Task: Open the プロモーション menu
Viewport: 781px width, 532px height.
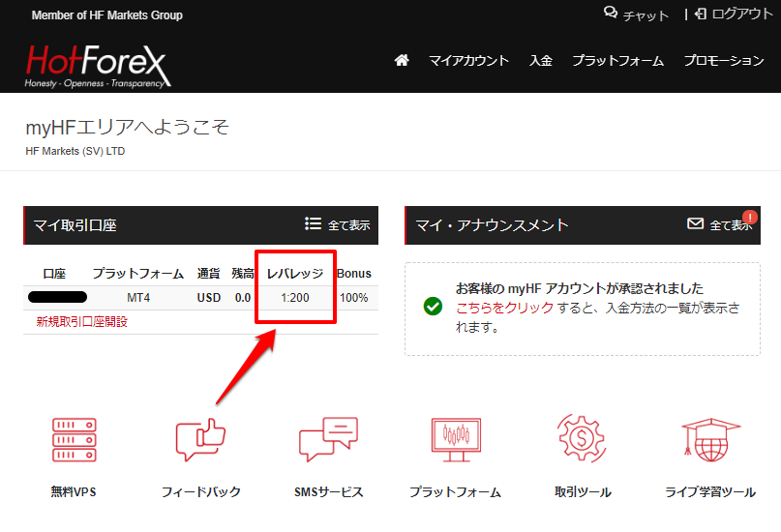Action: point(724,61)
